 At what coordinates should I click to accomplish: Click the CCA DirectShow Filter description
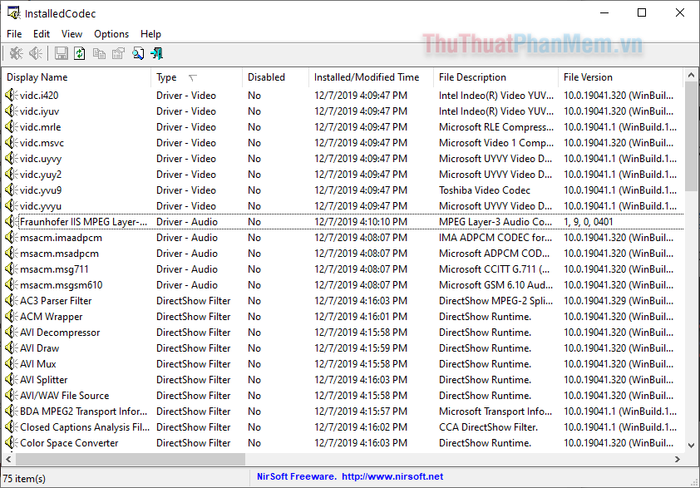(x=488, y=427)
